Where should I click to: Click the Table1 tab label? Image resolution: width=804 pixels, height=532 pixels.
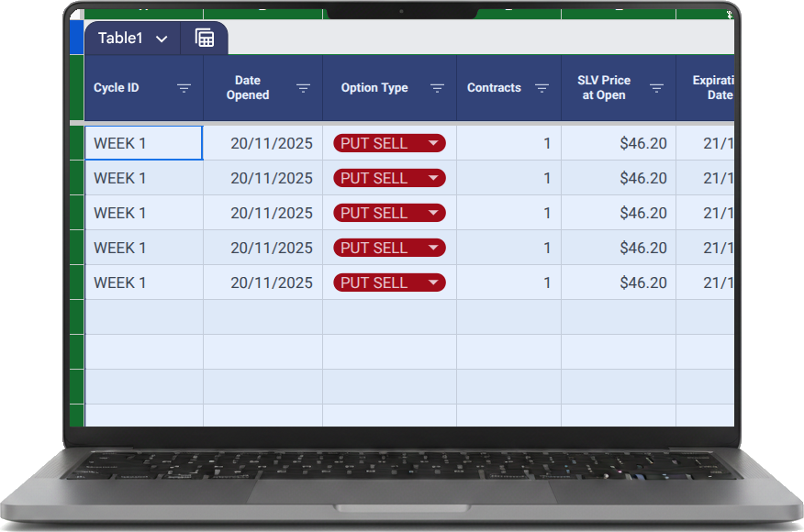coord(120,39)
